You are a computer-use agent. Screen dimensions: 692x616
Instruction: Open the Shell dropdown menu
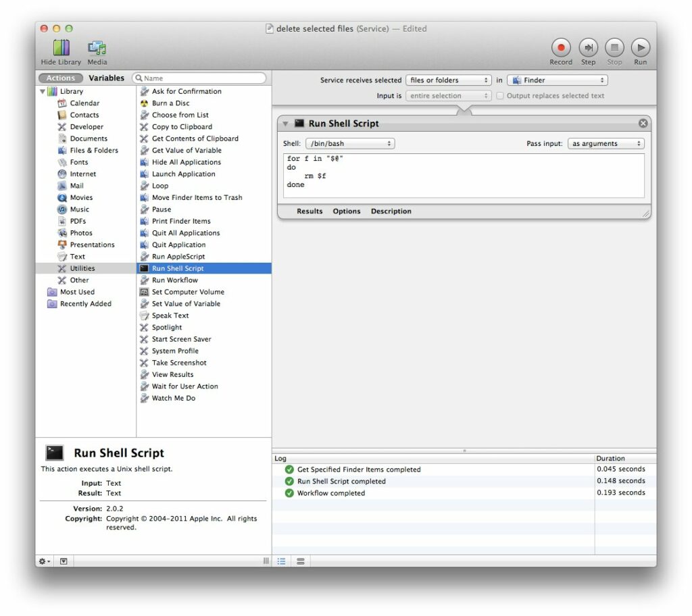click(350, 143)
